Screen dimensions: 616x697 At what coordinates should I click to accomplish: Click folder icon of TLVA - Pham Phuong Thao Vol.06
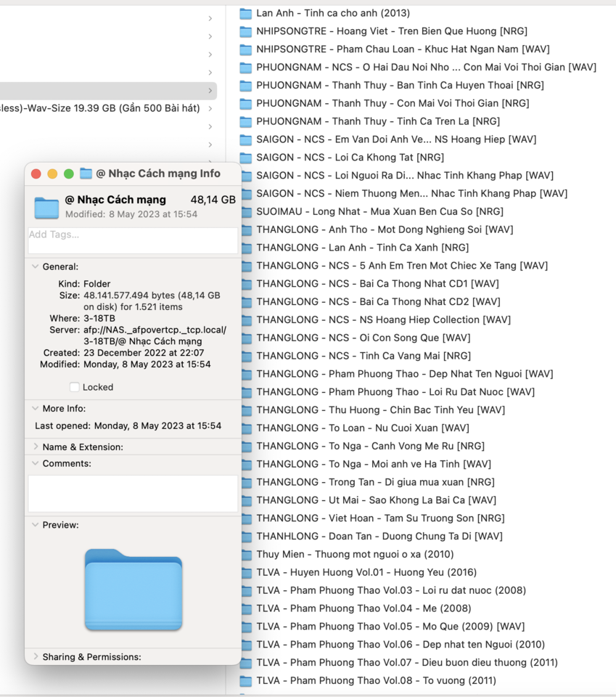point(247,645)
